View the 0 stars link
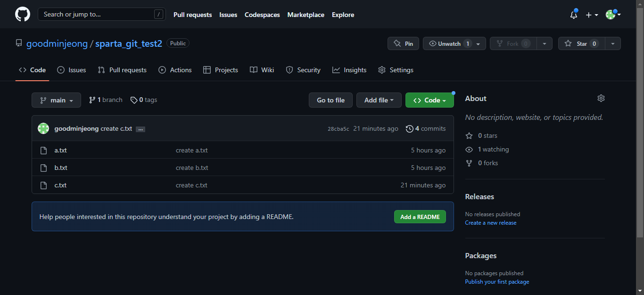The width and height of the screenshot is (644, 295). pyautogui.click(x=481, y=135)
